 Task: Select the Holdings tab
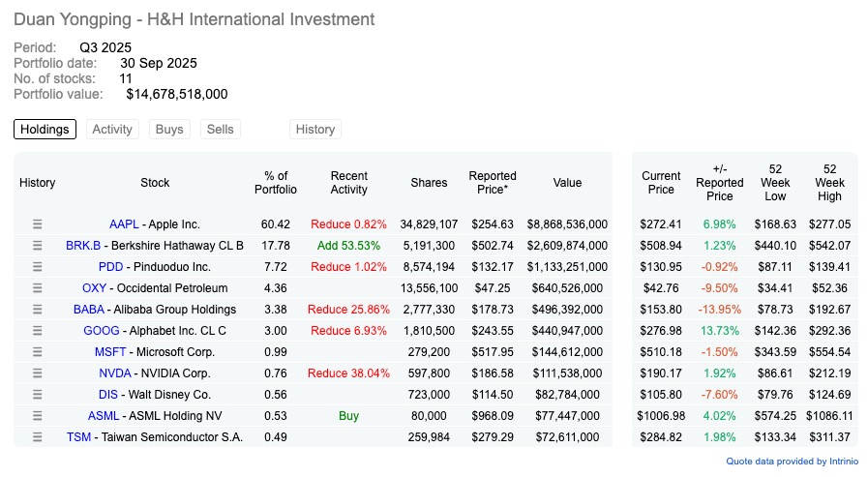click(45, 130)
